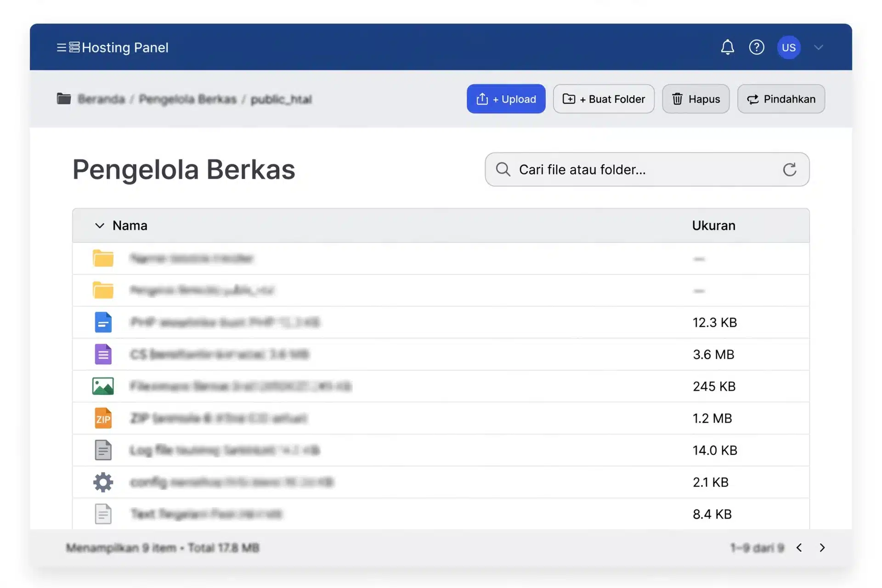Click the Pindahkan move button
Screen dimensions: 882x588
click(781, 99)
